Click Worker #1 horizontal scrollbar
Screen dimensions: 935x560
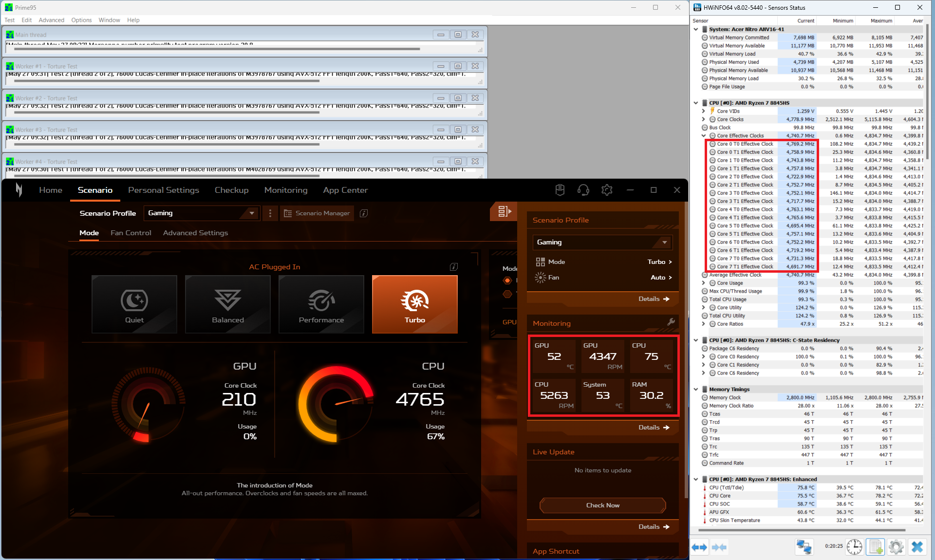(x=167, y=81)
